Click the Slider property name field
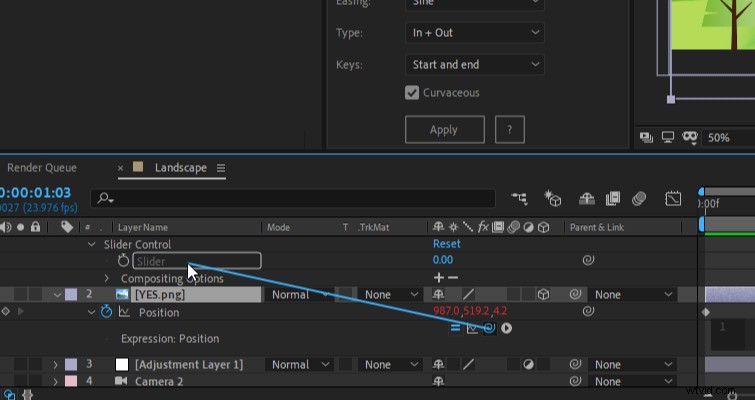755x400 pixels. [197, 261]
